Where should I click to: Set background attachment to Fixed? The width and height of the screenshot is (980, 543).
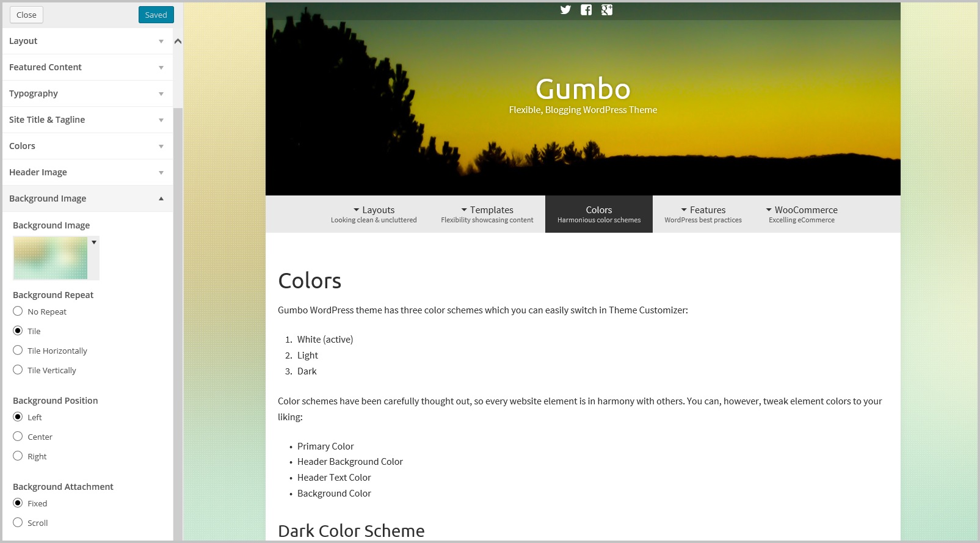pos(18,503)
